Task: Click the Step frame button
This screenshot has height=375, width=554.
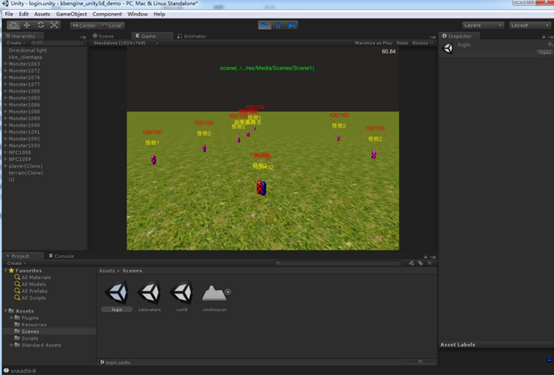Action: (291, 25)
